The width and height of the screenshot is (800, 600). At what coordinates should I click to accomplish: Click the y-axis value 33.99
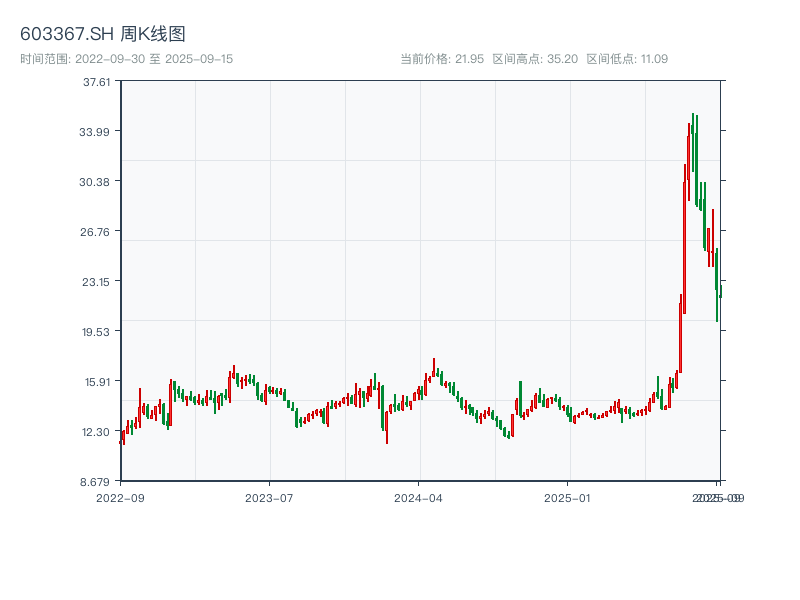tap(94, 132)
